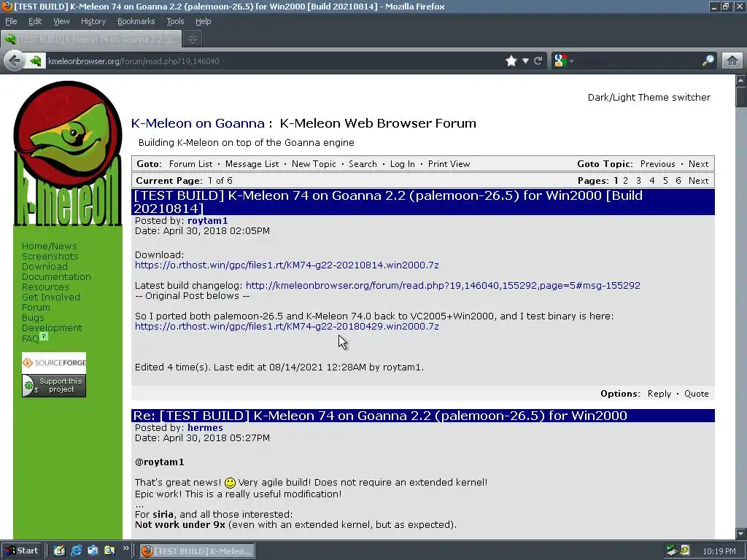
Task: Open Screenshots in sidebar
Action: pos(50,256)
